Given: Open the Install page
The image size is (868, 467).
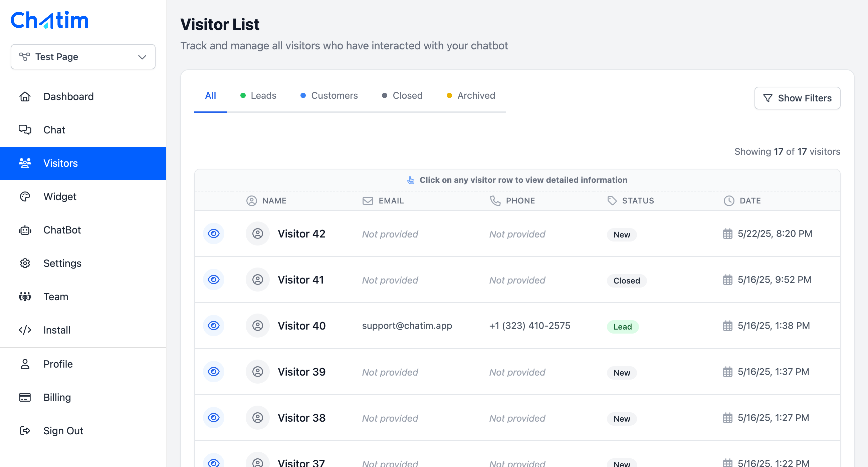Looking at the screenshot, I should pos(56,330).
